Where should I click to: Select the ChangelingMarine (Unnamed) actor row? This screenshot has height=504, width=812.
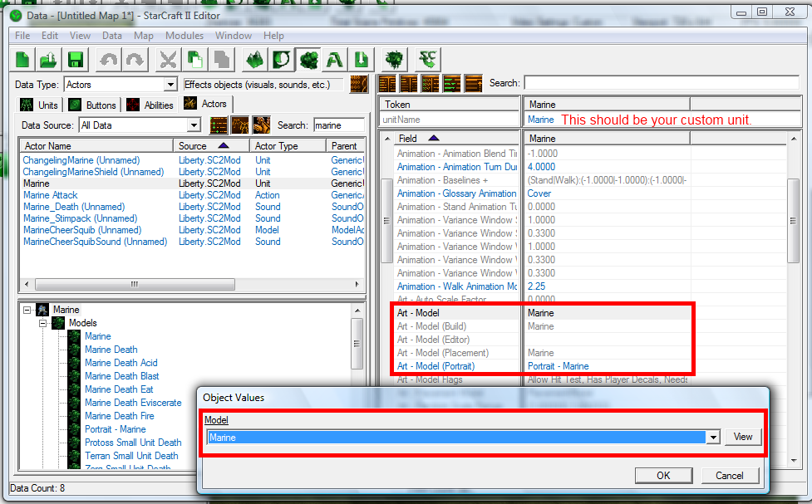(x=192, y=160)
